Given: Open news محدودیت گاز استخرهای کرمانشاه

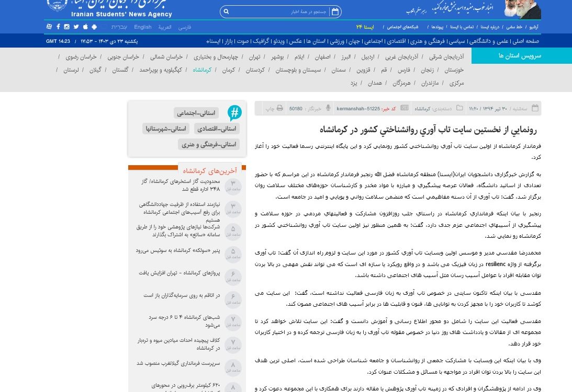Looking at the screenshot, I should tap(181, 185).
